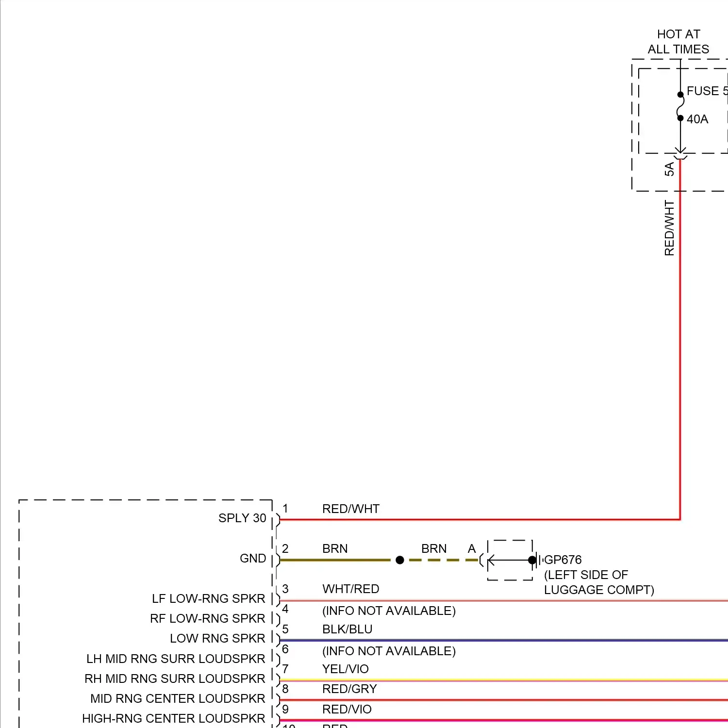Click the "LF LOW-RNG SPKR" label

209,598
